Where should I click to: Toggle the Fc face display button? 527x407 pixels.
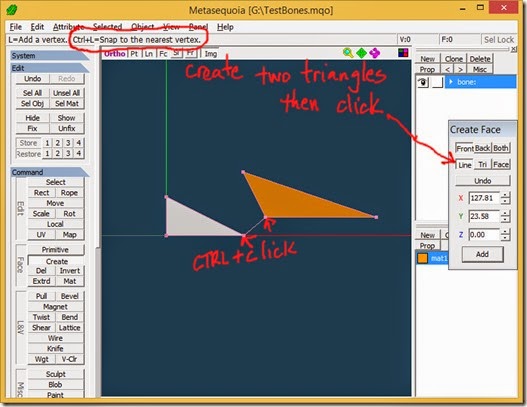[x=163, y=54]
